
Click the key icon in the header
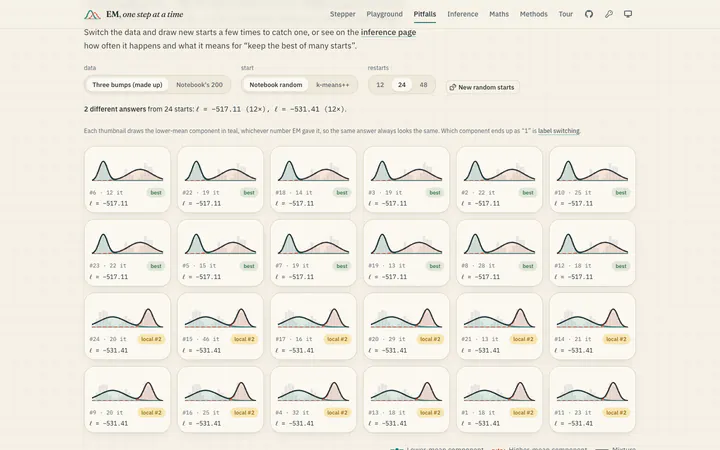608,14
